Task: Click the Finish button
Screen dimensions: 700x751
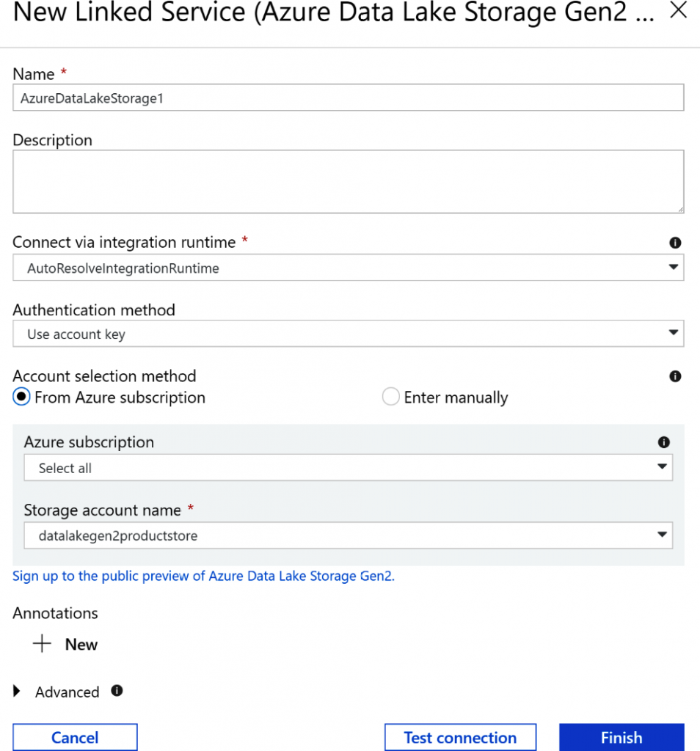Action: tap(621, 737)
